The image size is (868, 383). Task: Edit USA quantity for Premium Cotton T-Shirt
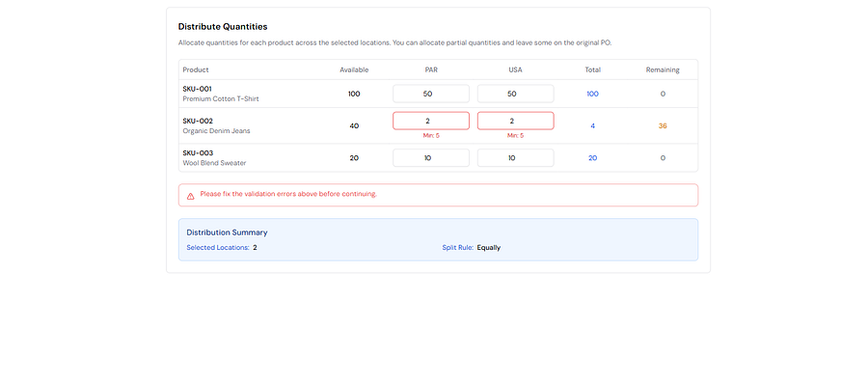tap(515, 94)
